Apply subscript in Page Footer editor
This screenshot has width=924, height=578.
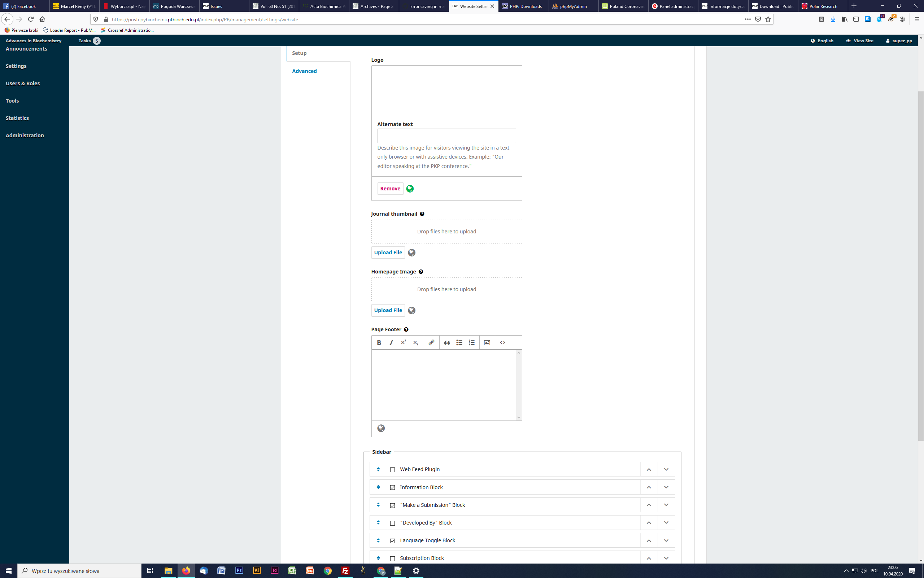click(415, 342)
